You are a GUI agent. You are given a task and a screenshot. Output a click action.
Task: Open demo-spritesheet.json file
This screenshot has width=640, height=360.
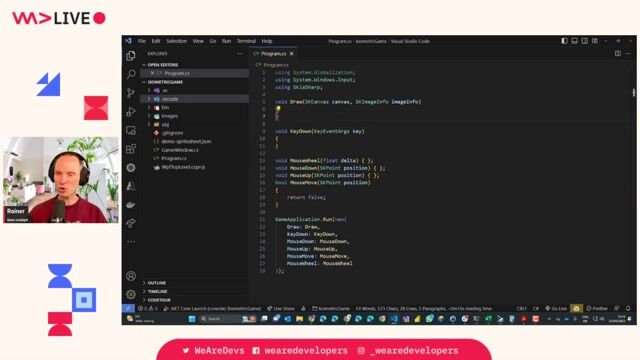(195, 142)
